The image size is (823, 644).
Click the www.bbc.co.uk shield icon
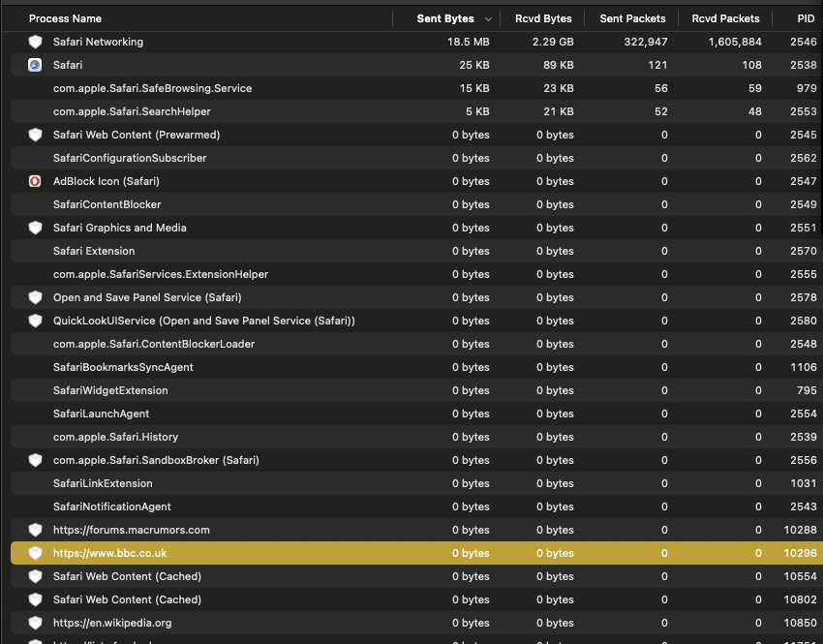point(35,553)
